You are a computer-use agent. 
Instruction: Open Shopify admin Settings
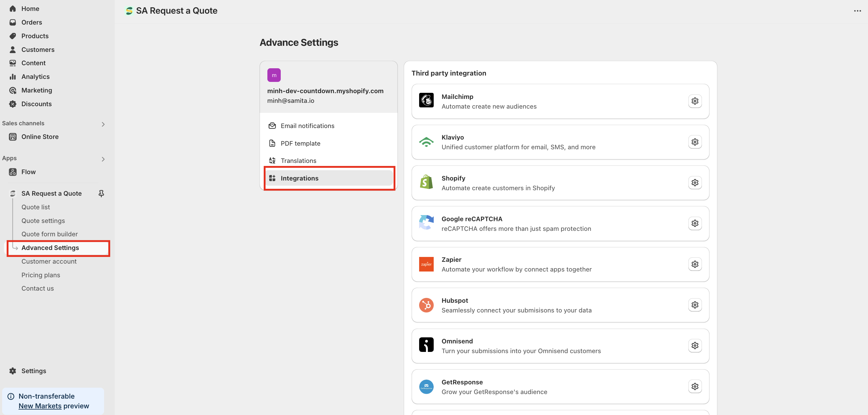pyautogui.click(x=33, y=371)
